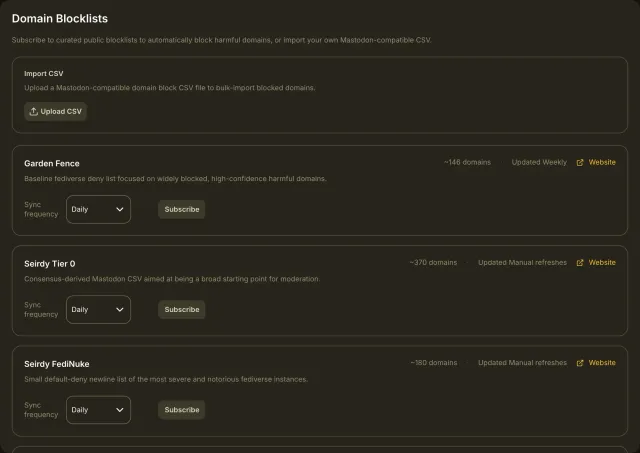Click the Seirdy FediNuke card title
The height and width of the screenshot is (453, 640).
tap(57, 364)
